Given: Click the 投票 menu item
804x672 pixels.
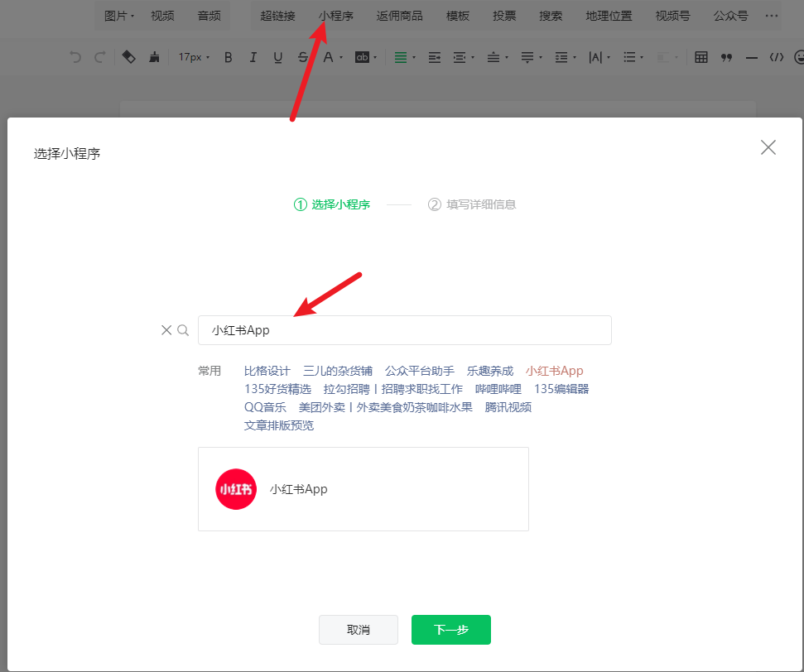Looking at the screenshot, I should tap(504, 16).
